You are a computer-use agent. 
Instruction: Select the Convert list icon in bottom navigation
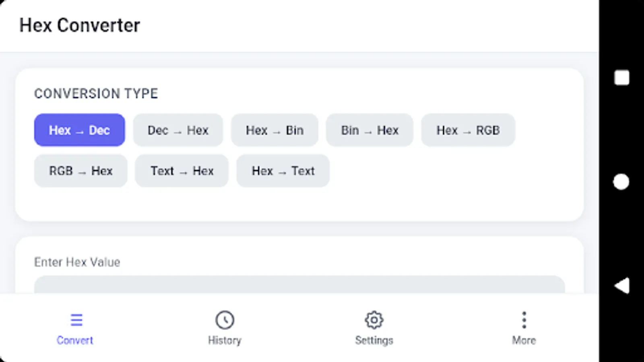pos(76,320)
